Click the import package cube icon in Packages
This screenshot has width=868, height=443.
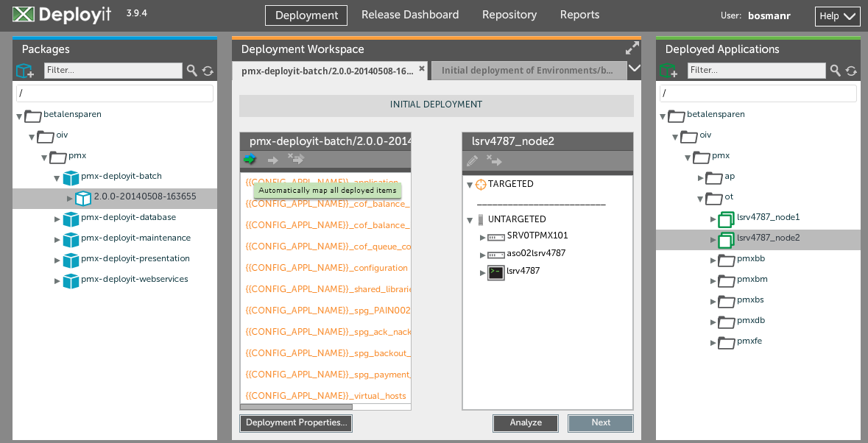pyautogui.click(x=25, y=71)
